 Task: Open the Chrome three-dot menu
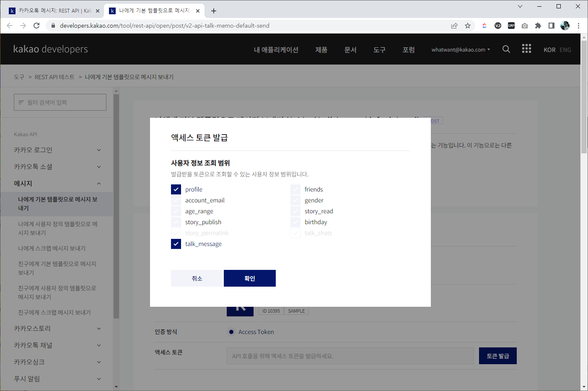click(578, 26)
